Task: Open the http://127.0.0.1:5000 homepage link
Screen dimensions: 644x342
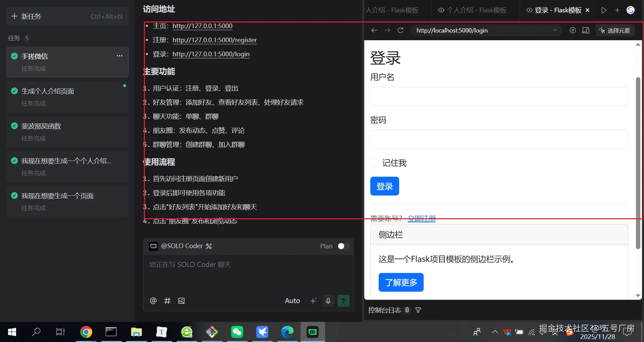Action: pos(202,26)
